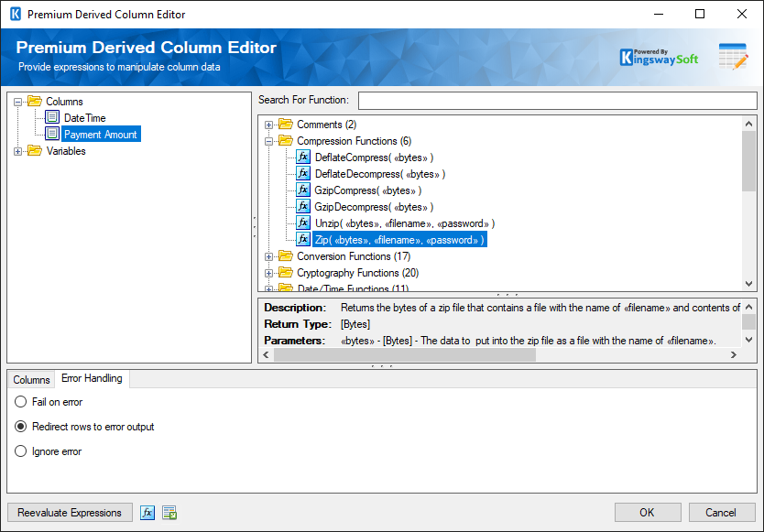Click the OK button
The height and width of the screenshot is (532, 764).
pyautogui.click(x=648, y=513)
